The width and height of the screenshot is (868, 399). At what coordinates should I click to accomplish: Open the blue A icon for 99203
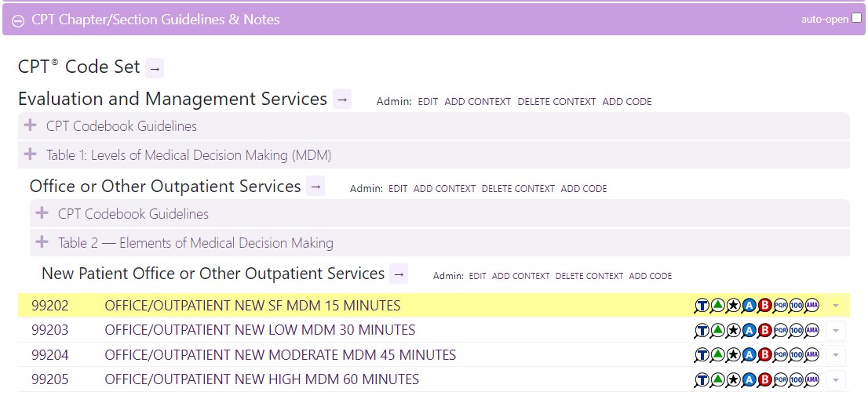pos(749,330)
